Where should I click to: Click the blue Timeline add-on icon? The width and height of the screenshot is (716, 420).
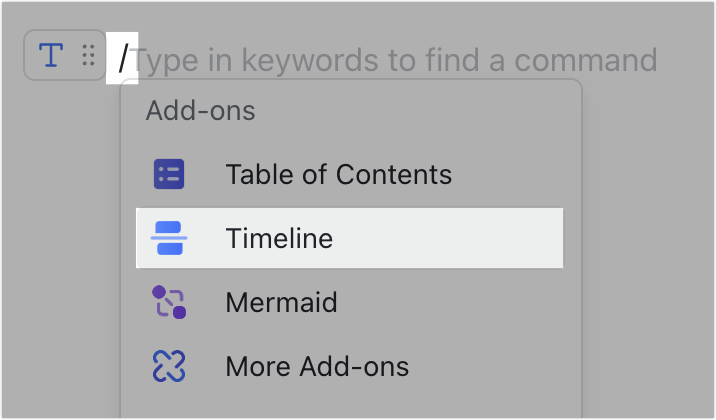(x=169, y=238)
